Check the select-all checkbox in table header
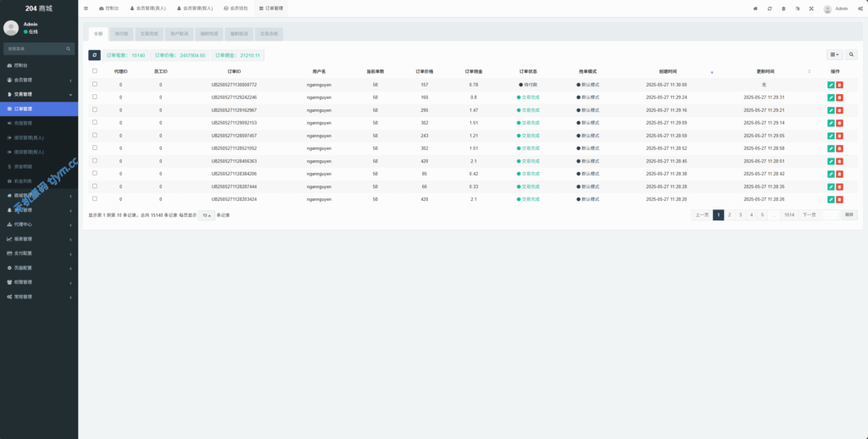This screenshot has height=439, width=868. pyautogui.click(x=94, y=71)
